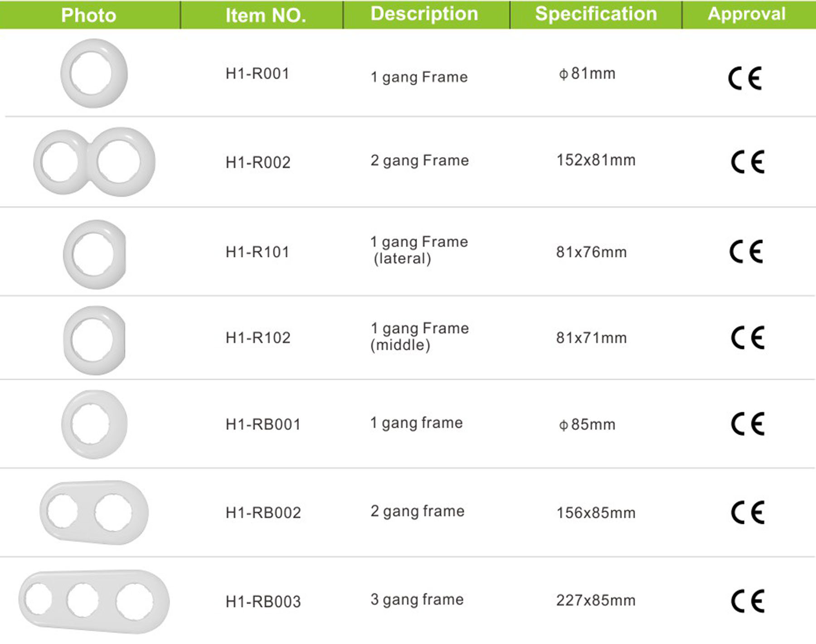
Task: Click the CE mark for H1-R001
Action: tap(745, 78)
